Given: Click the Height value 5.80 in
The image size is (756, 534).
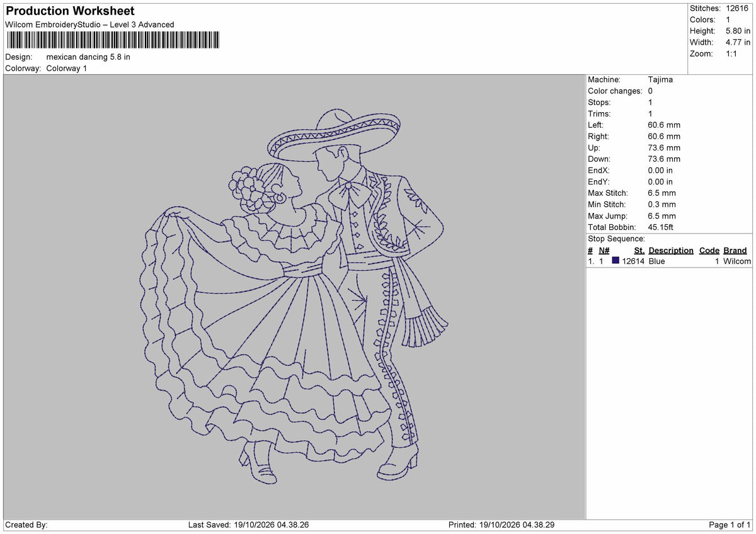Looking at the screenshot, I should 738,31.
